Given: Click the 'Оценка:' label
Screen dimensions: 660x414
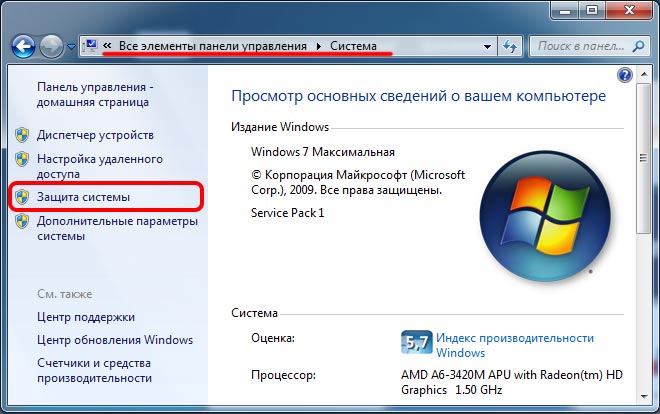Looking at the screenshot, I should click(x=273, y=338).
